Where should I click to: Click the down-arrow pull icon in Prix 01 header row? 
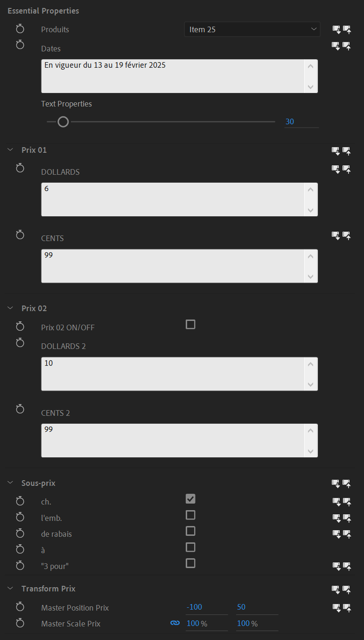[336, 150]
